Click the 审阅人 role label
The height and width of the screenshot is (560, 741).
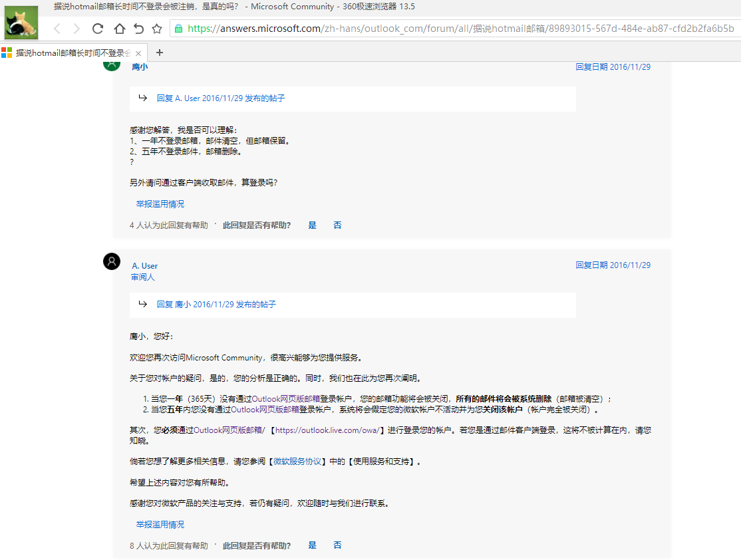tap(143, 277)
